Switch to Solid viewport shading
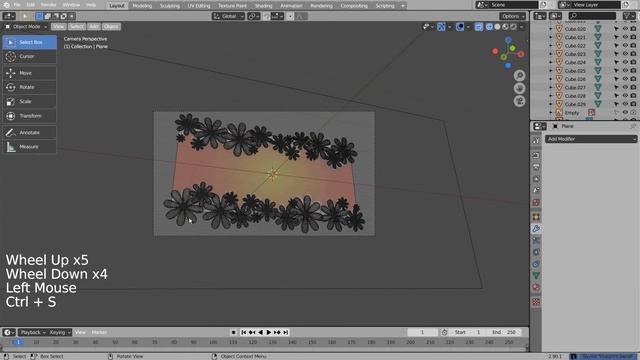The width and height of the screenshot is (640, 360). [497, 27]
